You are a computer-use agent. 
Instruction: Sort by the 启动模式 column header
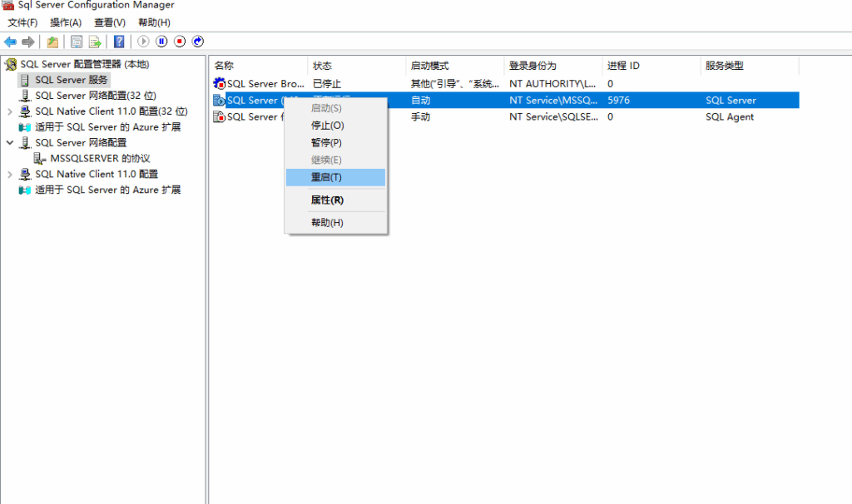click(x=429, y=66)
